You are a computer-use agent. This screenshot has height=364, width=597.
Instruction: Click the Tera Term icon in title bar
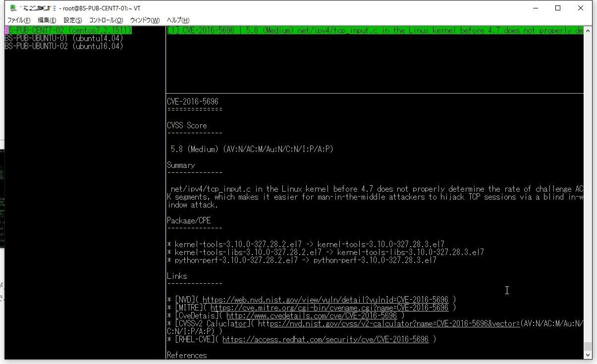pyautogui.click(x=13, y=8)
